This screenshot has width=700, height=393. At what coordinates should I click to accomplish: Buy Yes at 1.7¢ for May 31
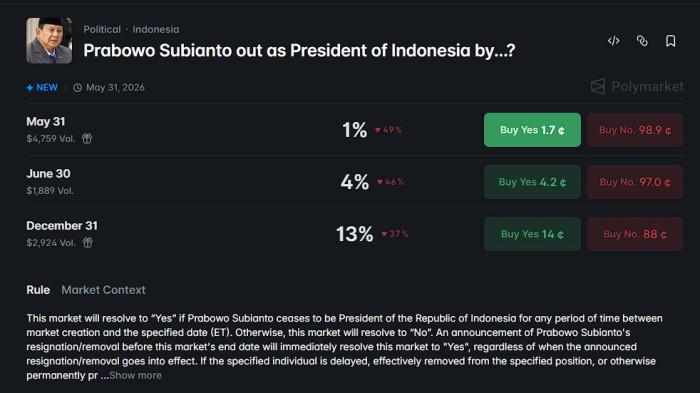(x=532, y=130)
